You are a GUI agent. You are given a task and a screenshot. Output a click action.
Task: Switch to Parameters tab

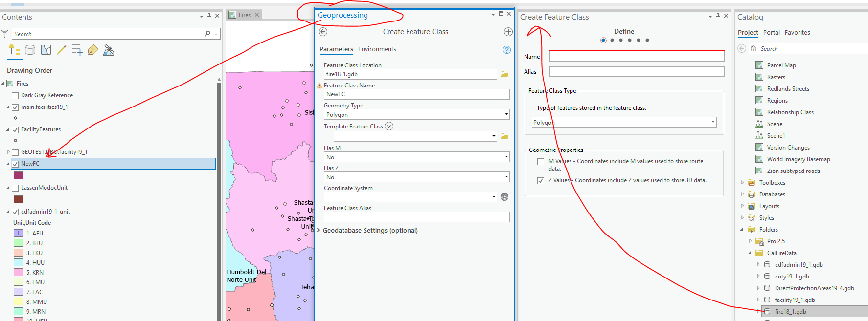coord(336,49)
